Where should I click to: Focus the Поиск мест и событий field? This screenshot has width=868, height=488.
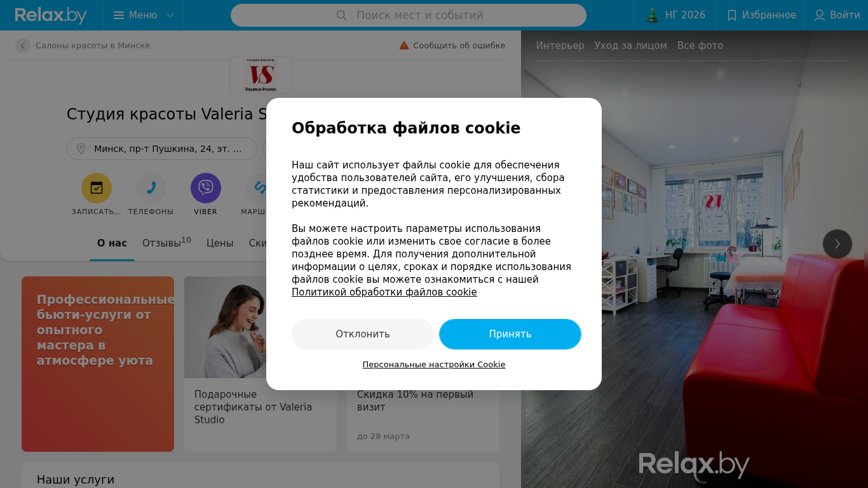[409, 15]
